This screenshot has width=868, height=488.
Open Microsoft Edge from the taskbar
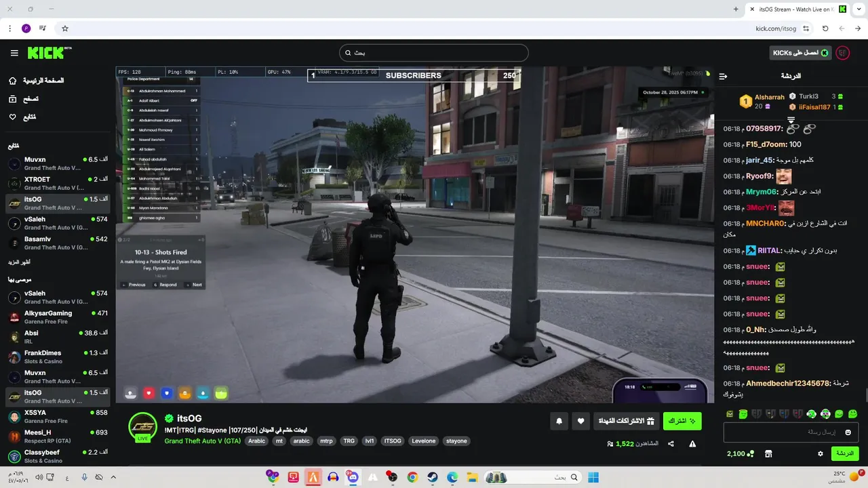click(x=452, y=478)
